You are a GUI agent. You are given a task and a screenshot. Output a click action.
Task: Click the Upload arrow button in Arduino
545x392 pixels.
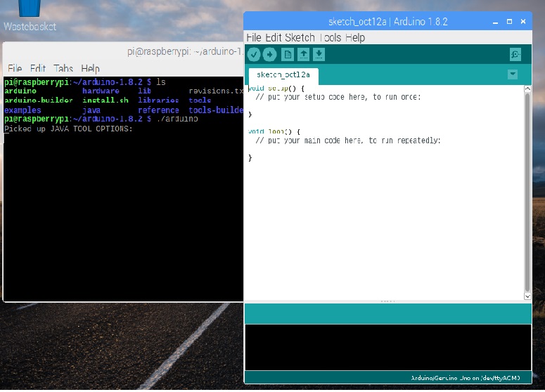click(269, 55)
